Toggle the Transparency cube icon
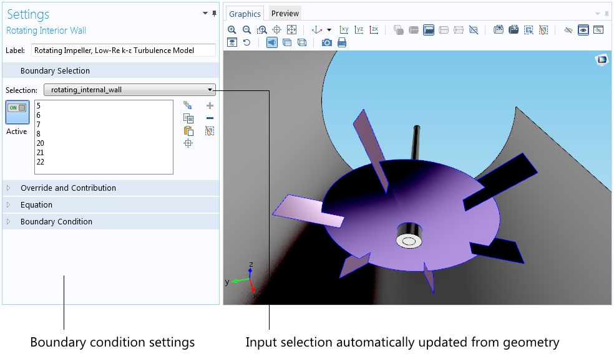Screen dimensions: 614x364 coord(287,42)
